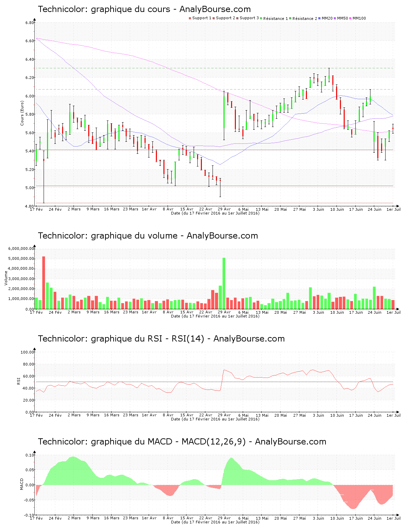Click the 5.00 price axis value
The image size is (412, 532).
coord(30,188)
